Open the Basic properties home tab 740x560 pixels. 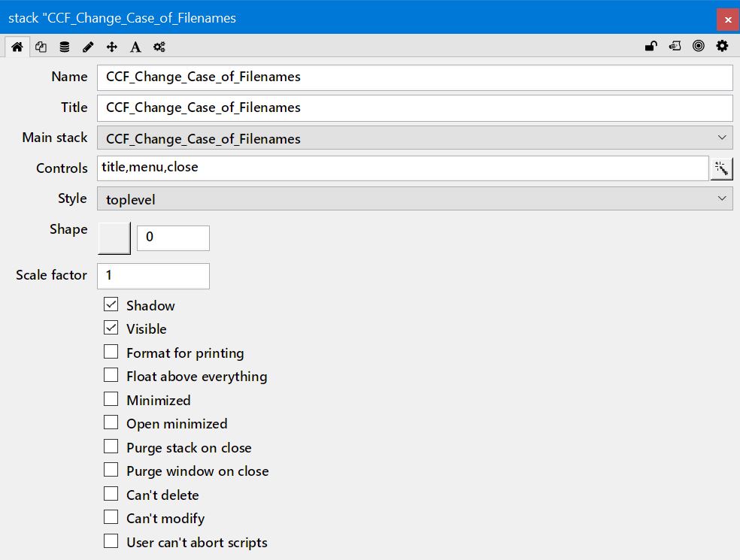[17, 47]
